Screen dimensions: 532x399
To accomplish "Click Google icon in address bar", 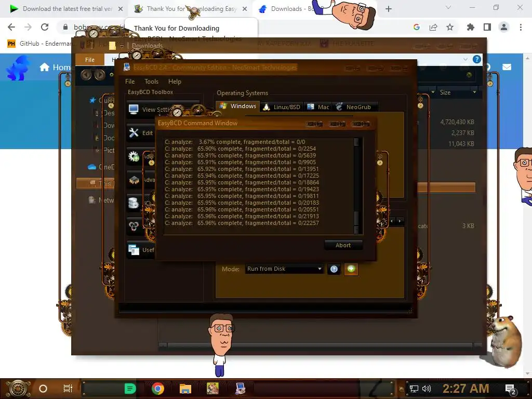I will tap(417, 27).
